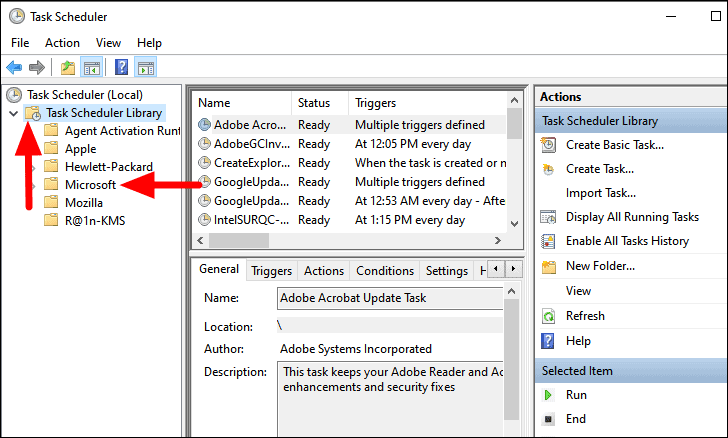Open the File menu
Screen dimensions: 728x438
[x=20, y=43]
